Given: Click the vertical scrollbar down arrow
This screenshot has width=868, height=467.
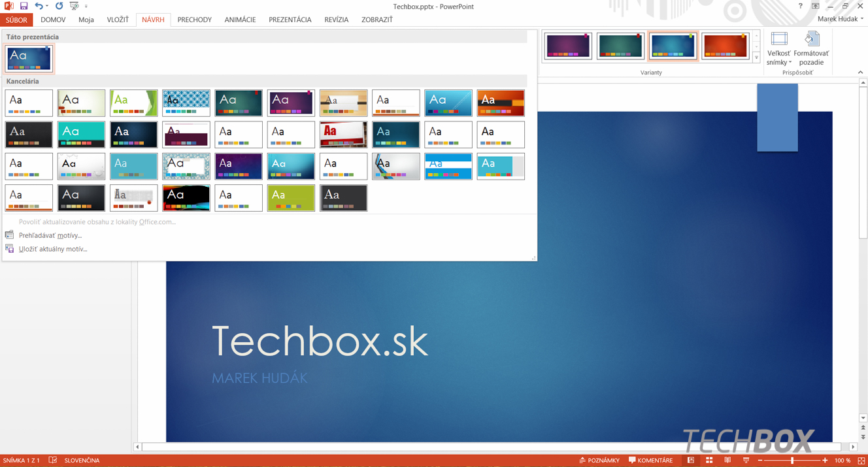Looking at the screenshot, I should pos(863,418).
